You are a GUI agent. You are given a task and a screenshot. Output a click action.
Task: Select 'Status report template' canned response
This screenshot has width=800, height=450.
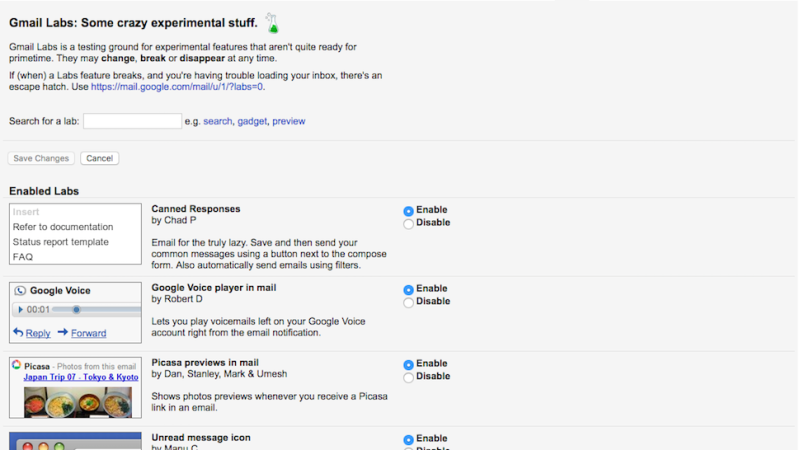(x=61, y=242)
